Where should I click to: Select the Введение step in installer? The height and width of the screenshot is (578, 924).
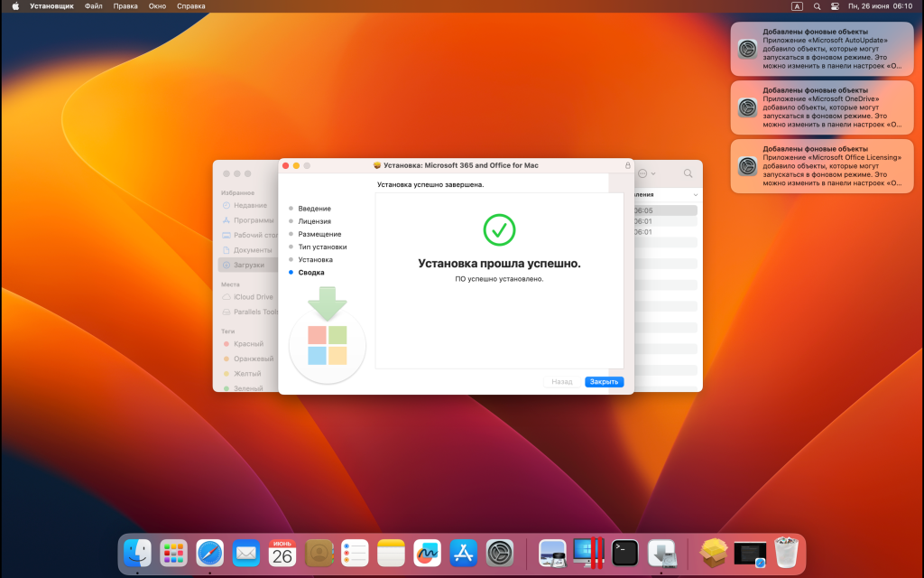pyautogui.click(x=314, y=209)
